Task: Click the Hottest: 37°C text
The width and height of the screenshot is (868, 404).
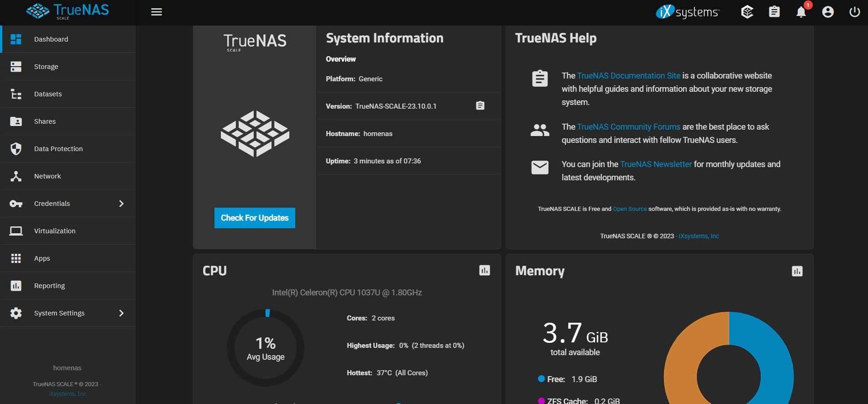Action: [387, 373]
